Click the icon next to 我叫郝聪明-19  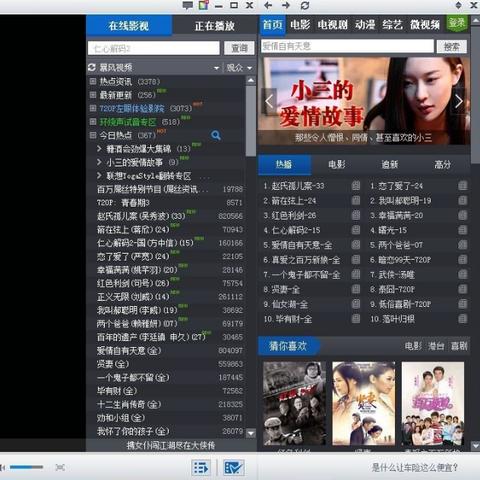463,200
